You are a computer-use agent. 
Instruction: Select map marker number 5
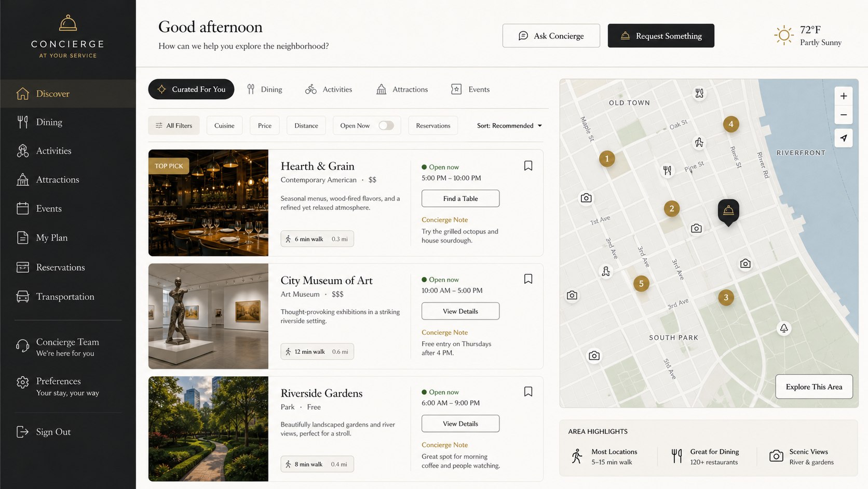click(x=641, y=283)
